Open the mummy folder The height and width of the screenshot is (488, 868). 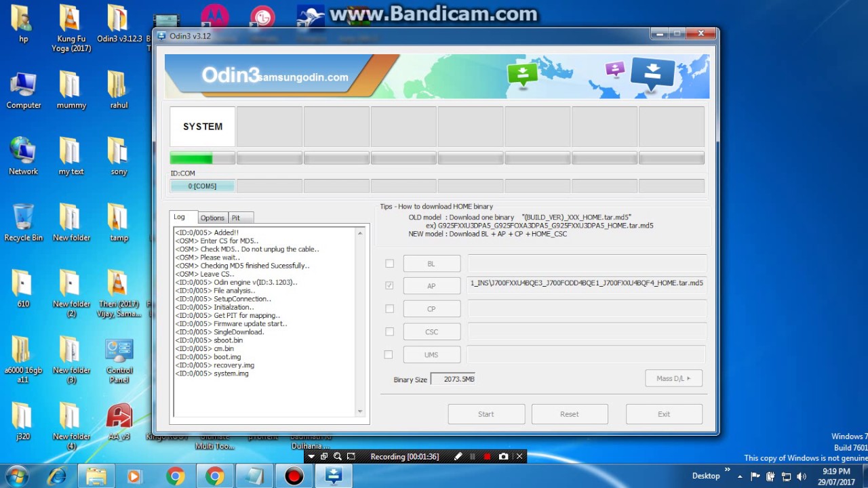pos(71,90)
